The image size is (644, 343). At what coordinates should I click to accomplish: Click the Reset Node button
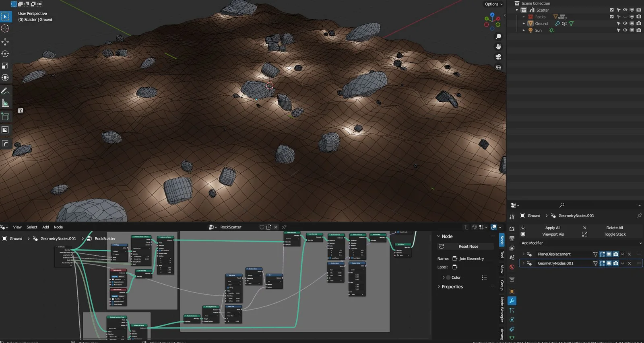pyautogui.click(x=468, y=246)
